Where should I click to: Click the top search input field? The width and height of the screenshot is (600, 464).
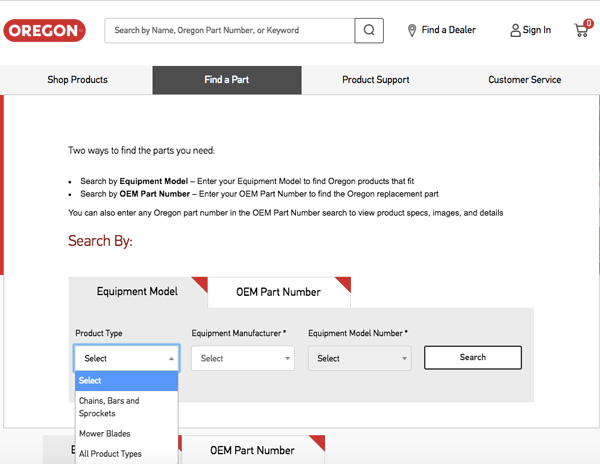[x=229, y=30]
